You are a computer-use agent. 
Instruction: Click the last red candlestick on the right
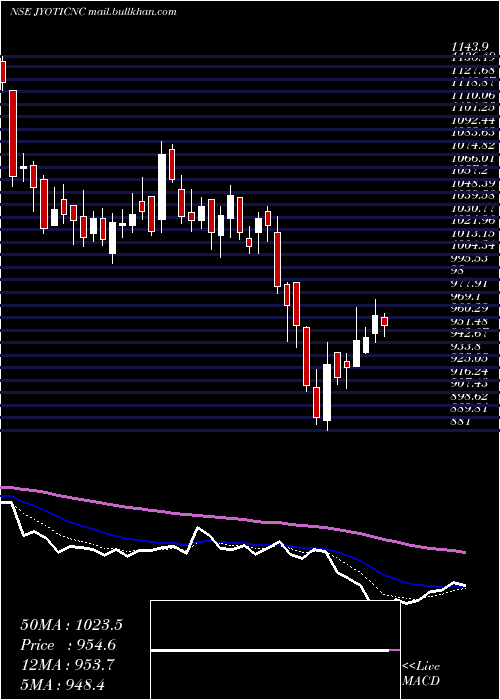(x=384, y=322)
